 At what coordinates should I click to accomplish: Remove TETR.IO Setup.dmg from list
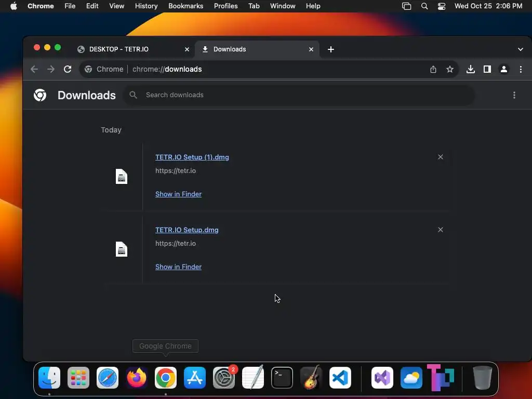click(x=441, y=230)
